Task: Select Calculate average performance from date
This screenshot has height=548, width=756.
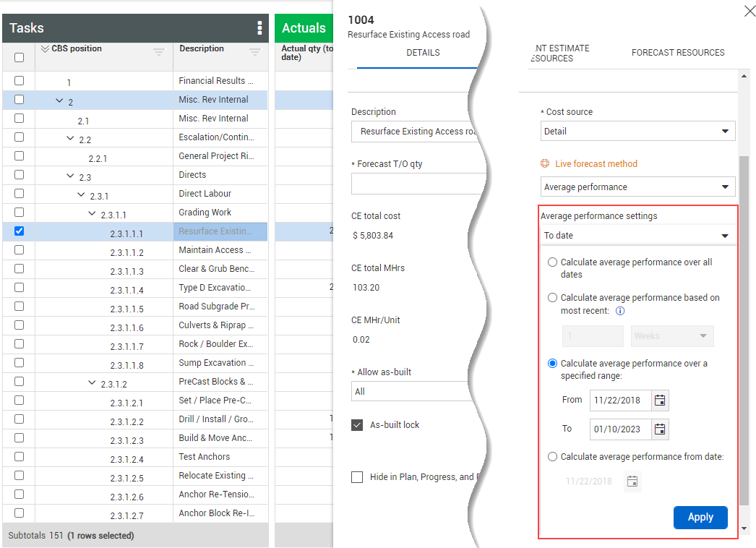Action: pos(553,457)
